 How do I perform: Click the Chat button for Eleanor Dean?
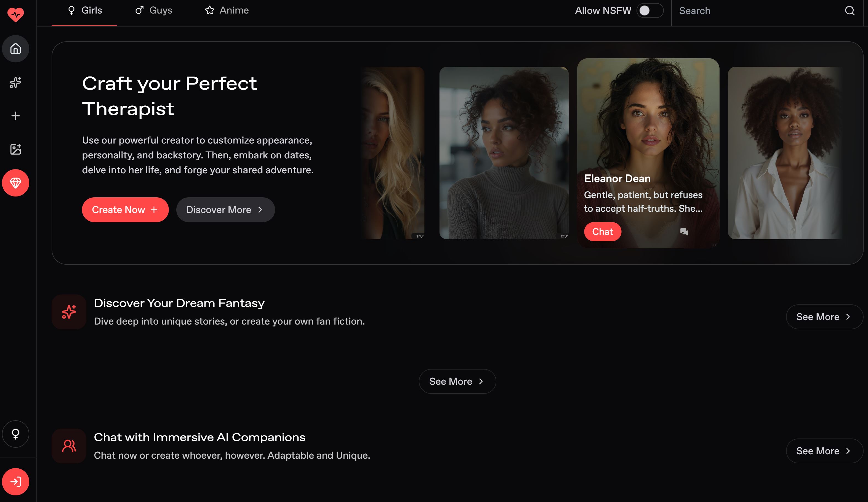[602, 232]
